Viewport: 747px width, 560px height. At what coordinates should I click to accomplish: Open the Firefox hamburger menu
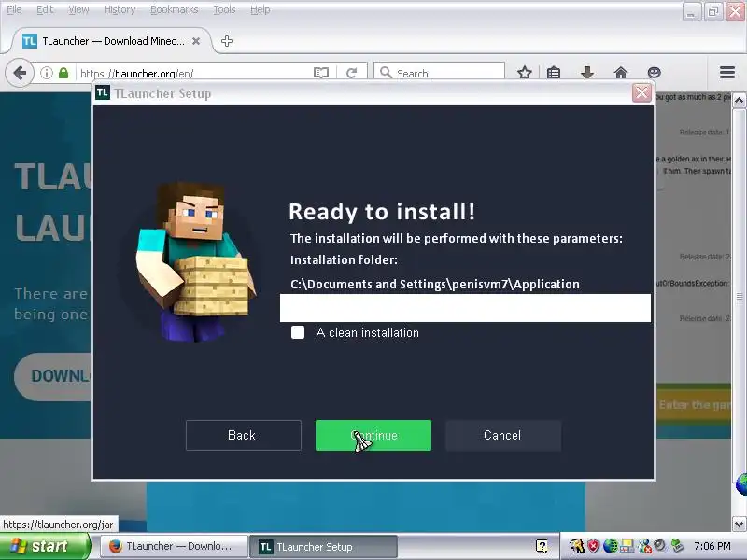(727, 73)
